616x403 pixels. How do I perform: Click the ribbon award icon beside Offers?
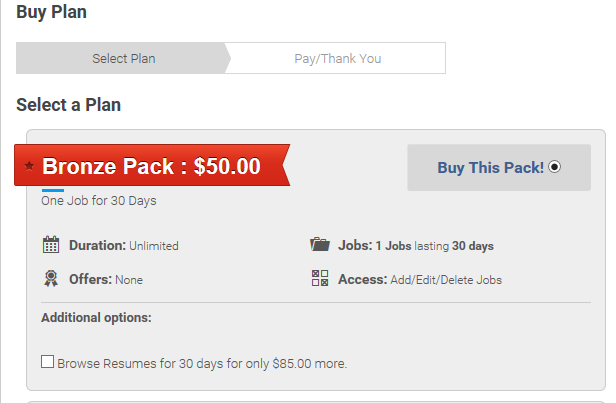(x=51, y=278)
